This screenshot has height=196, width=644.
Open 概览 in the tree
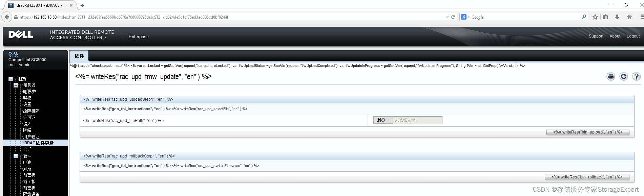(x=22, y=79)
